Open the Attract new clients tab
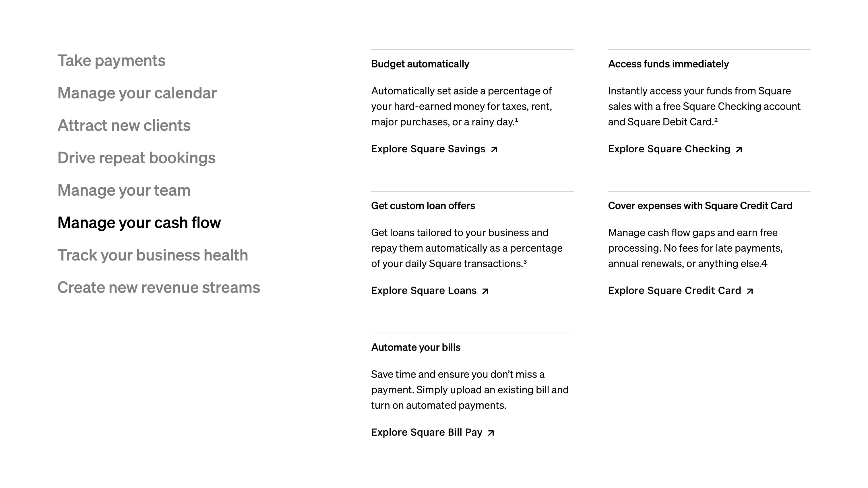 pos(124,125)
